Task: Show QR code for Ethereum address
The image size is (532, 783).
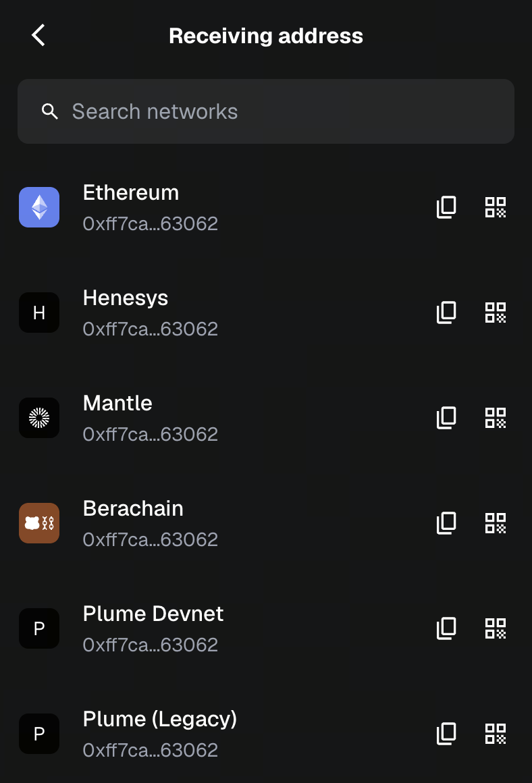Action: click(x=496, y=207)
